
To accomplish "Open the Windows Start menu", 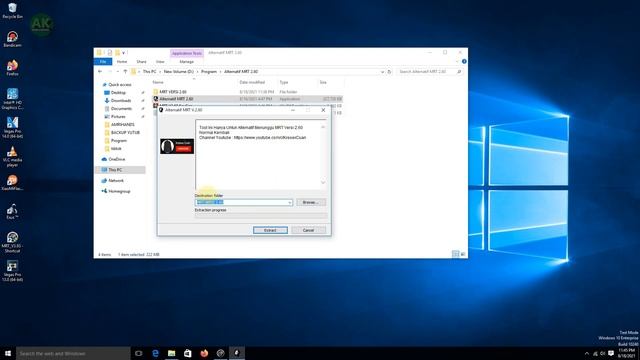I will coord(8,353).
